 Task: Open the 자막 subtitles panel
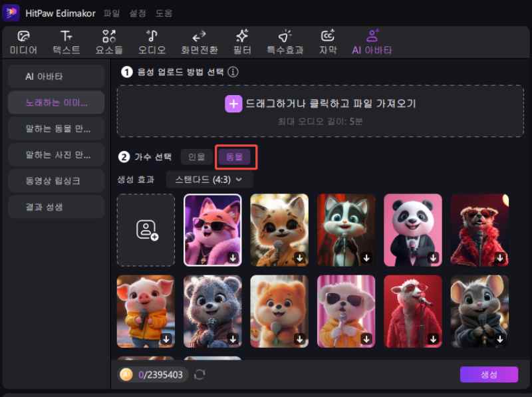pos(327,41)
